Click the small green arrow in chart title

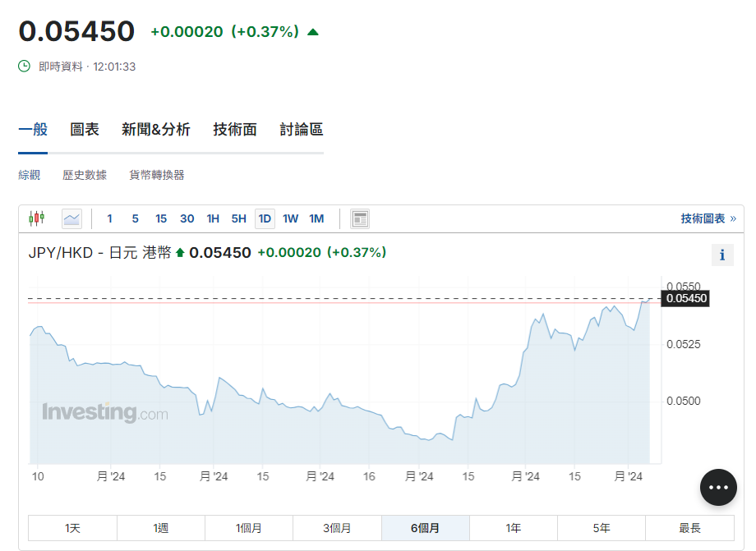[x=180, y=253]
